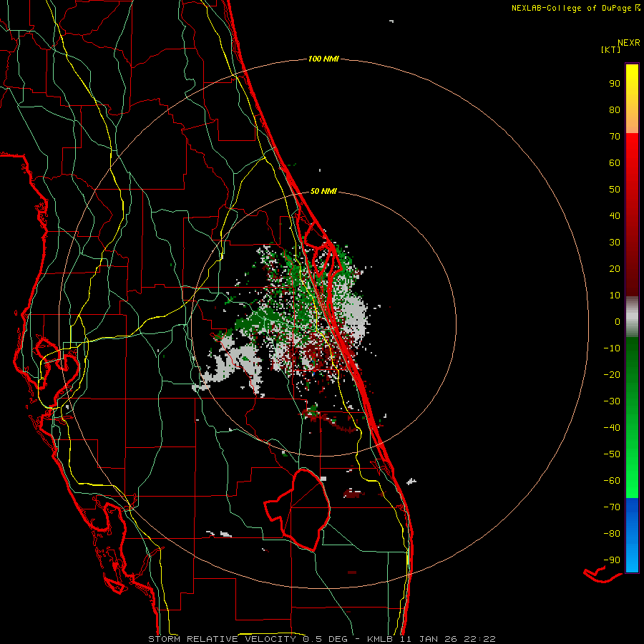Click the NEXR label above color scale
The width and height of the screenshot is (644, 644).
[x=629, y=43]
